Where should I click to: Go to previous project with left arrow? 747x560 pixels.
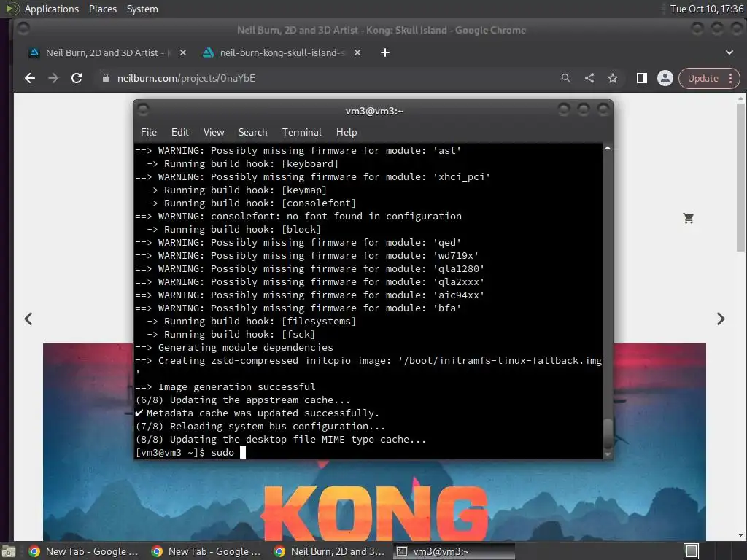[x=28, y=319]
